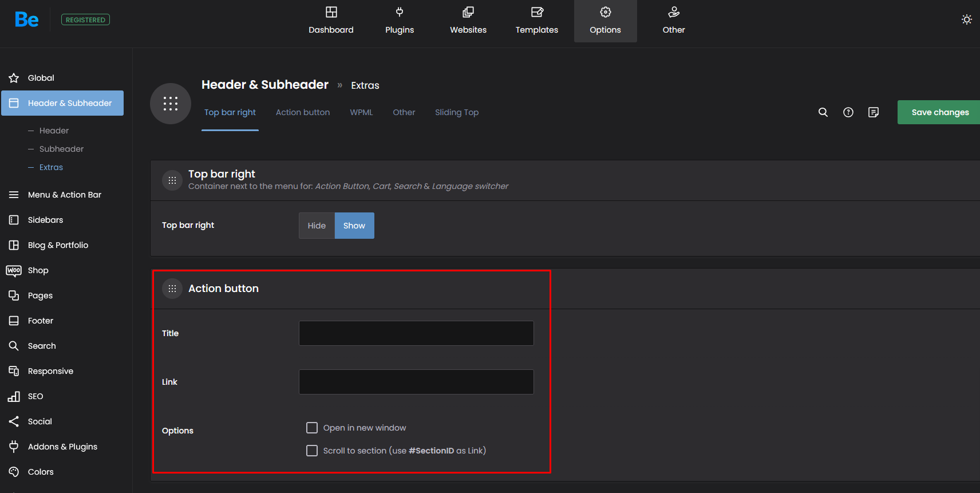The height and width of the screenshot is (493, 980).
Task: Select the Options top menu item
Action: (606, 21)
